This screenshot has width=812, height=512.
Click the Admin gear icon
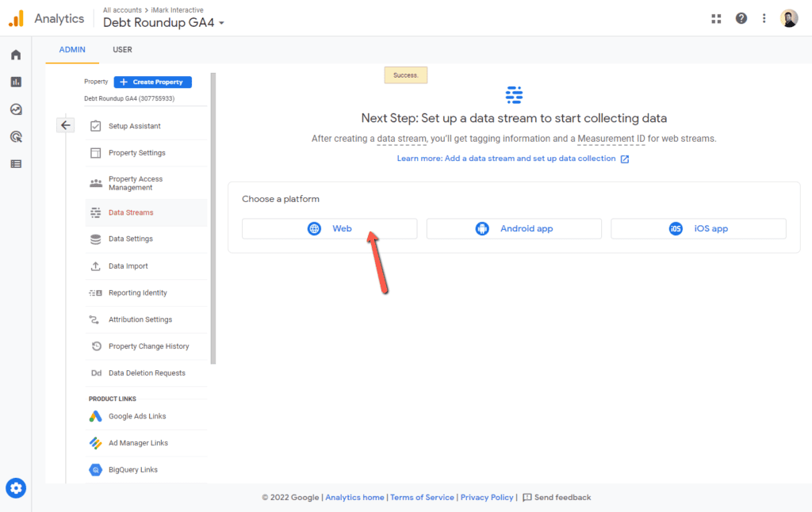click(16, 487)
